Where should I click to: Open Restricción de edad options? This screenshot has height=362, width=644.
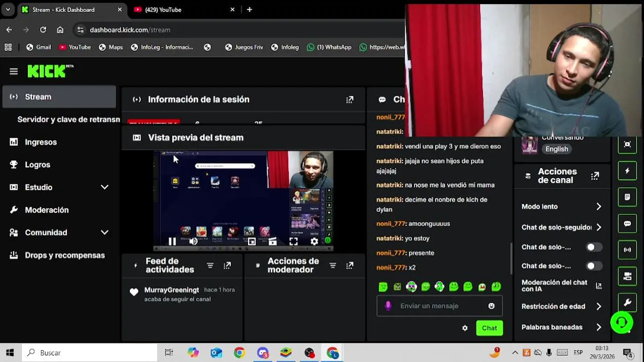coord(561,306)
